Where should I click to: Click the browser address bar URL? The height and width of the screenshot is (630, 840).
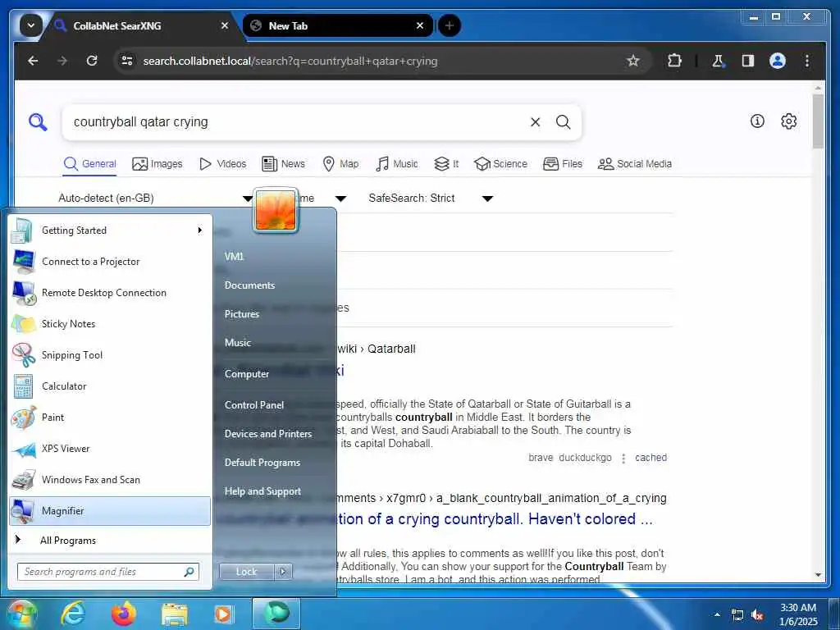coord(290,61)
